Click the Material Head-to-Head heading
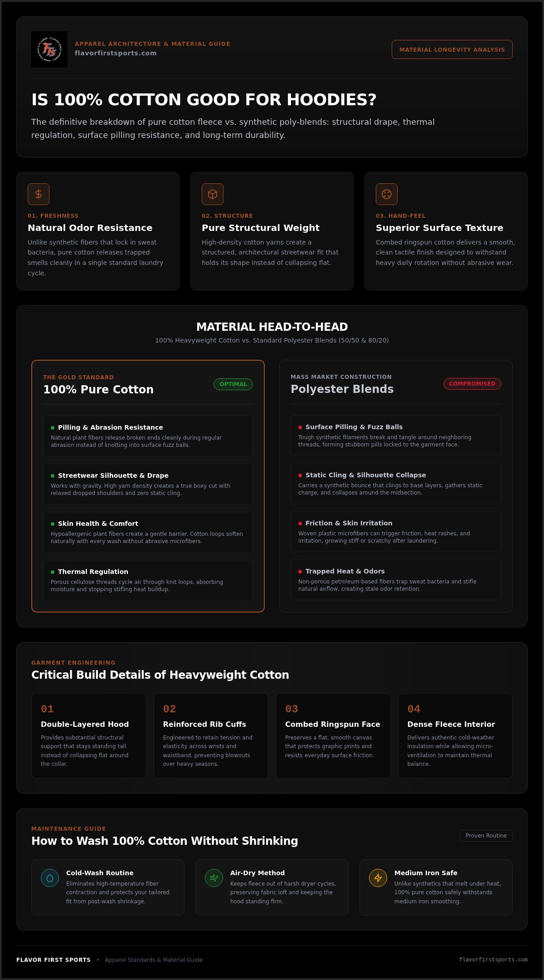Image resolution: width=544 pixels, height=980 pixels. [272, 327]
